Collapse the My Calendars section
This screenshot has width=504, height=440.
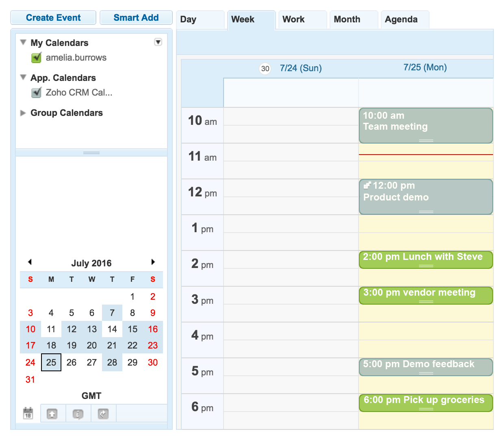[23, 42]
